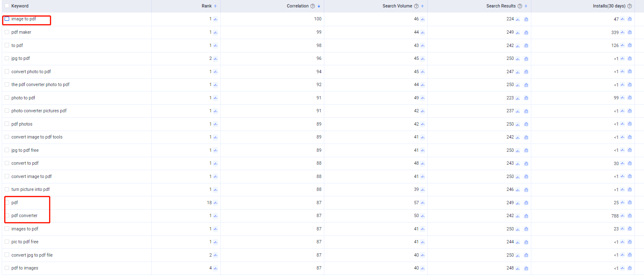This screenshot has width=644, height=277.
Task: Click search results value 223 for 'photo to pdf'
Action: point(510,98)
